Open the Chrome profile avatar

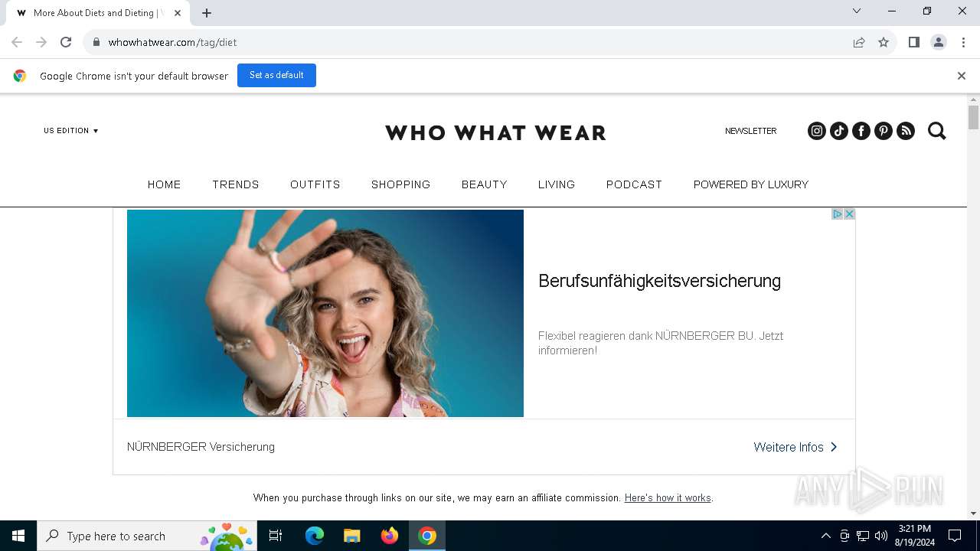(939, 42)
